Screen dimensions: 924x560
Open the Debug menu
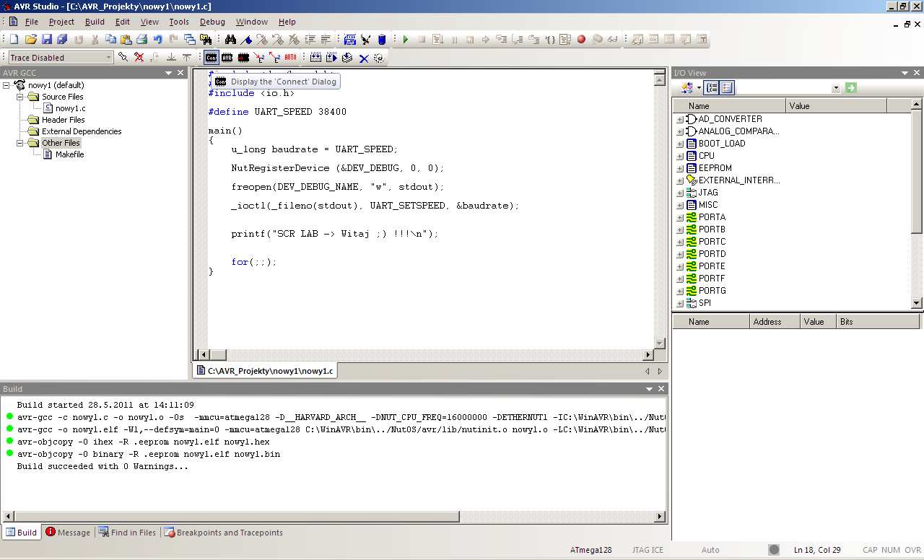(x=212, y=22)
